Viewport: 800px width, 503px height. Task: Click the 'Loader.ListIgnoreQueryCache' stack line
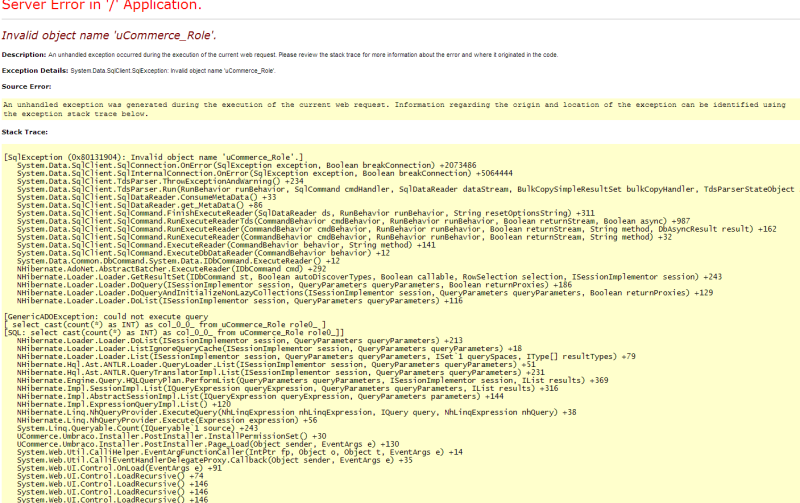(x=269, y=348)
